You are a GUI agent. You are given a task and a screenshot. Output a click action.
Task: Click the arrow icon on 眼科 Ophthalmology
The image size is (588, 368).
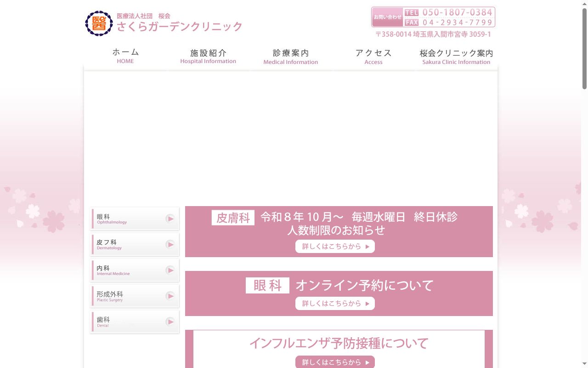click(170, 218)
